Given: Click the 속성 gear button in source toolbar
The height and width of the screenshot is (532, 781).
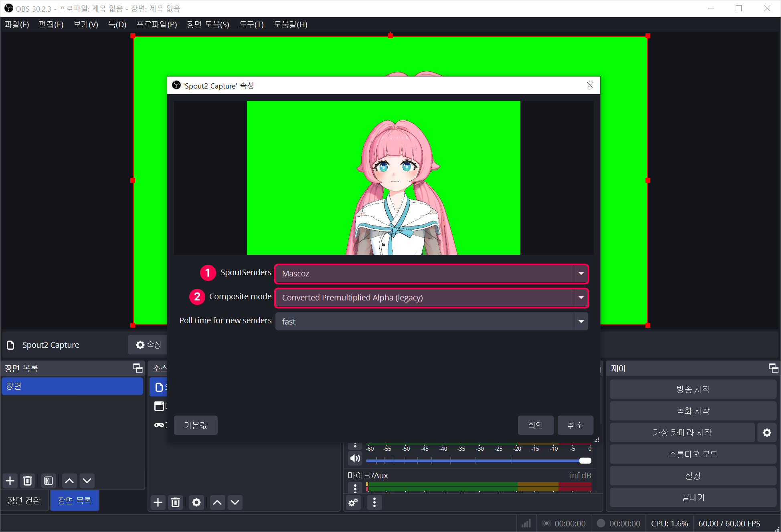Looking at the screenshot, I should pyautogui.click(x=148, y=345).
